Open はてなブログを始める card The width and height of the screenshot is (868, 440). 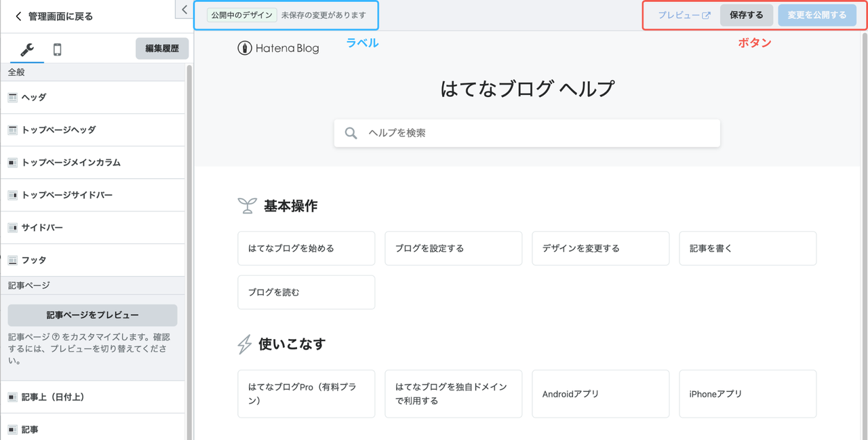(307, 248)
